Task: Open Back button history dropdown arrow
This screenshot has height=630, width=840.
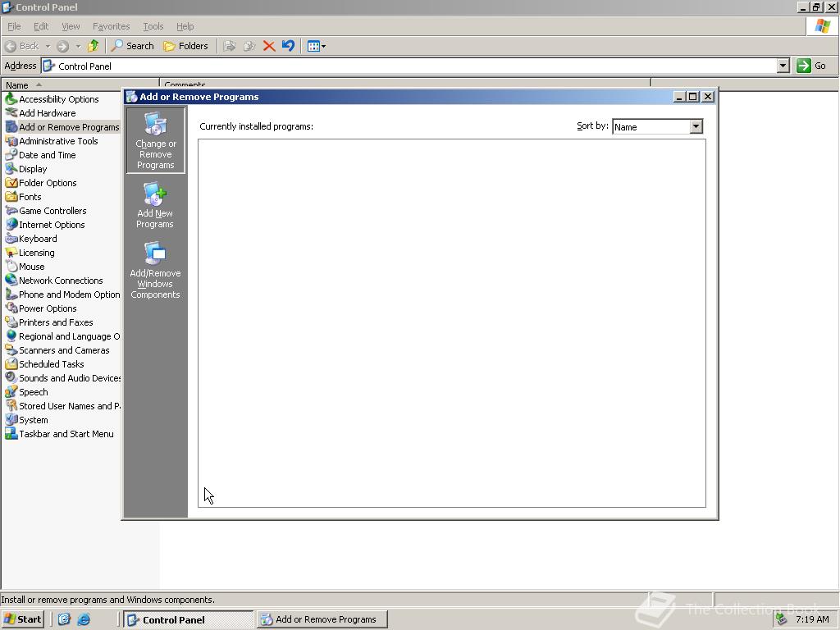Action: (x=48, y=46)
